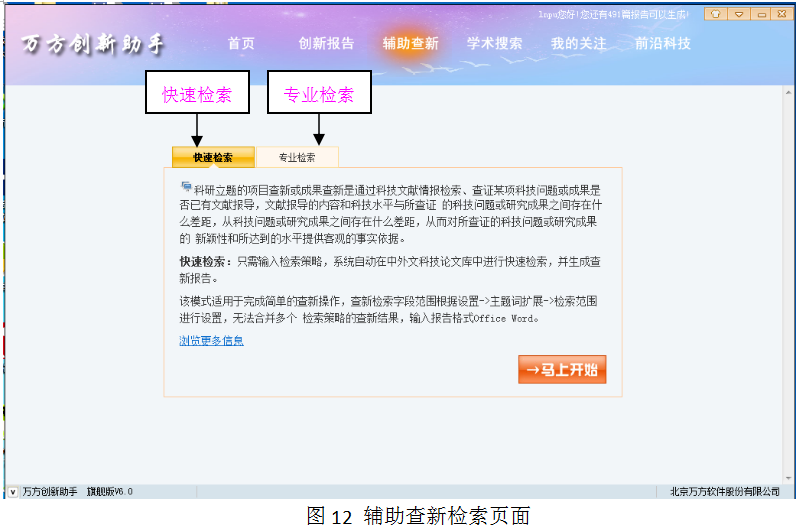The image size is (799, 531).
Task: Click the scrollbar up arrow
Action: click(788, 92)
